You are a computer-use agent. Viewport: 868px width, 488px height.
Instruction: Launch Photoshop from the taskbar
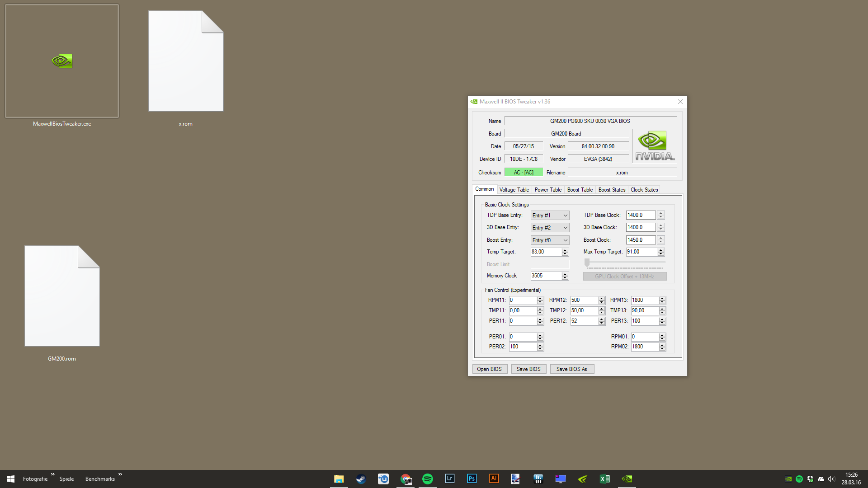coord(472,479)
